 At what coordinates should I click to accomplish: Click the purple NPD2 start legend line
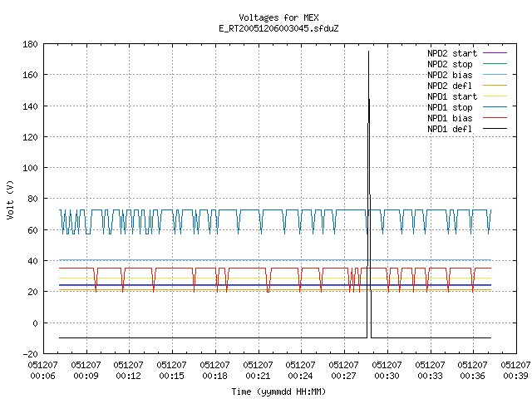495,53
